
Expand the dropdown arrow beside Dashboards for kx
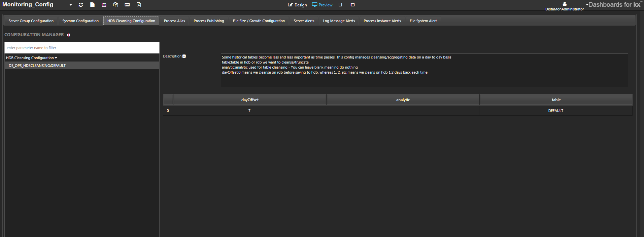pos(587,5)
